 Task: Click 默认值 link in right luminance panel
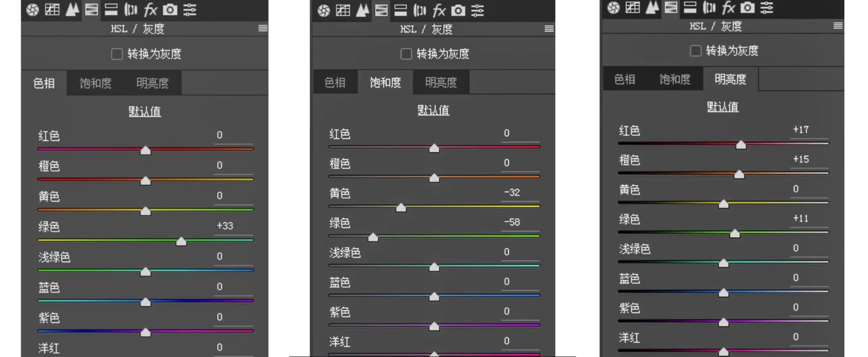coord(722,107)
